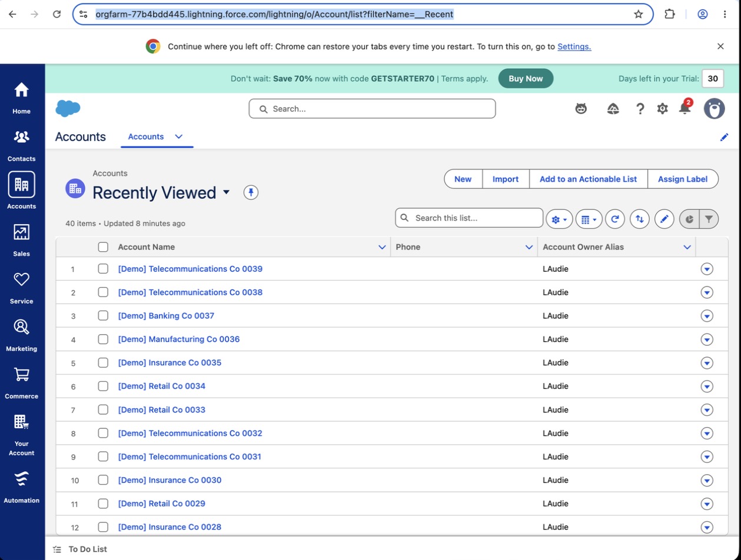
Task: Open the Account Name column menu
Action: tap(382, 247)
